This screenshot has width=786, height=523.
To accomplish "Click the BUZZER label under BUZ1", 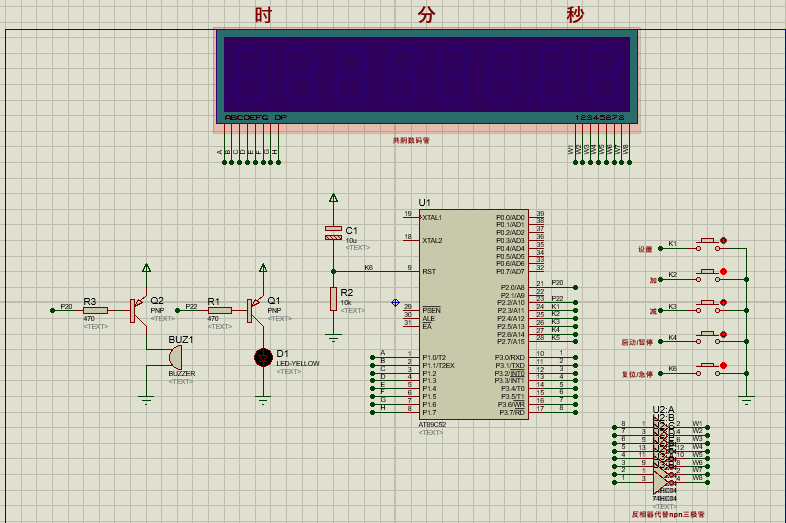I will [x=181, y=374].
